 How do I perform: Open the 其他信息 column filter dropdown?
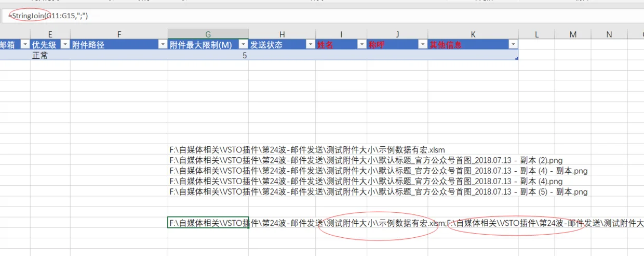coord(513,45)
